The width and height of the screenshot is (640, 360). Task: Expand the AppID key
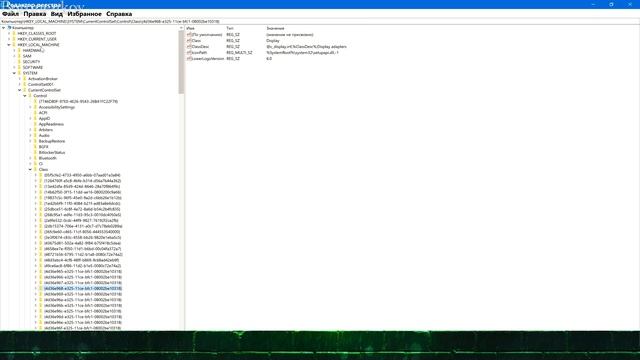30,118
